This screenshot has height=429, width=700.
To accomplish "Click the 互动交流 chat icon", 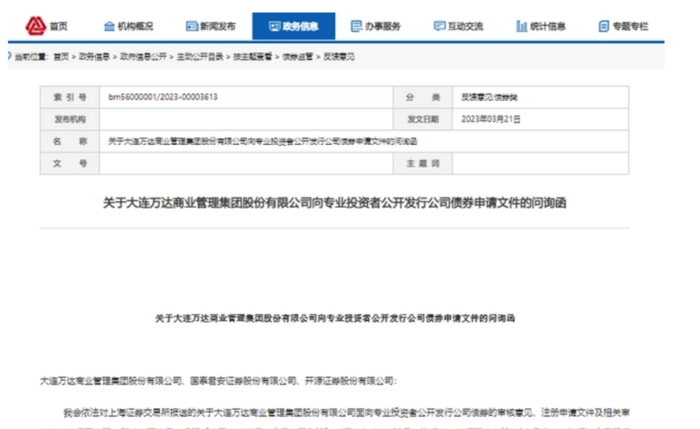I will pos(439,26).
